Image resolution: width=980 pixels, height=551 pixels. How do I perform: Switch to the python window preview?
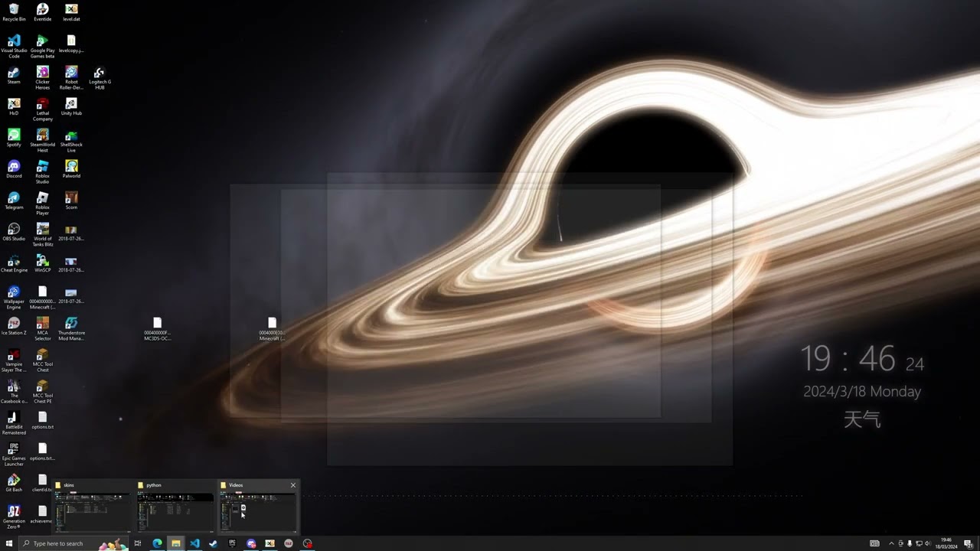(175, 506)
